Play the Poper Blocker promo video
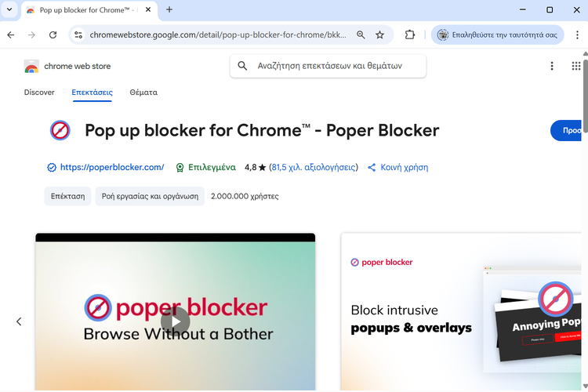The width and height of the screenshot is (588, 392). (x=176, y=320)
